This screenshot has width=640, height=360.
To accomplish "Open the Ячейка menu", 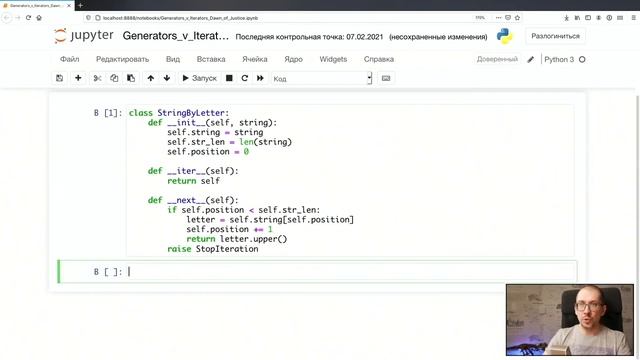I will coord(255,59).
